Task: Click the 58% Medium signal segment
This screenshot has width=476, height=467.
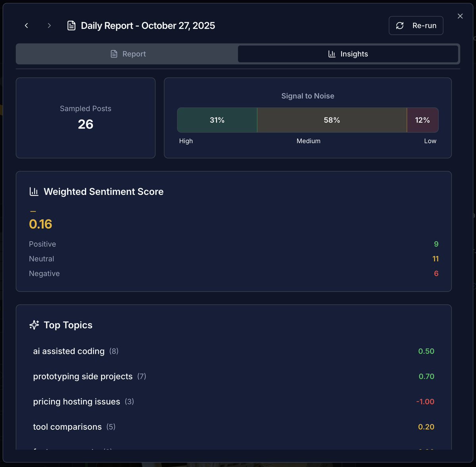Action: (332, 120)
